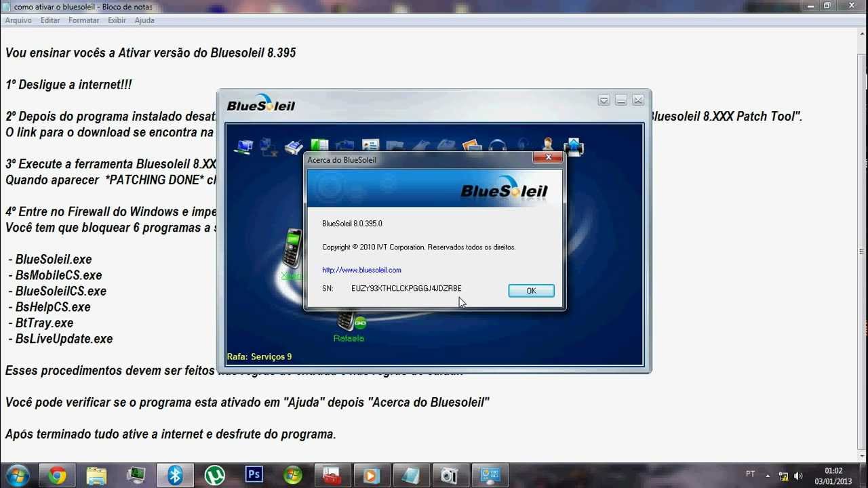This screenshot has height=488, width=868.
Task: Switch to Bluetooth BlueSoleil taskbar button
Action: [175, 475]
